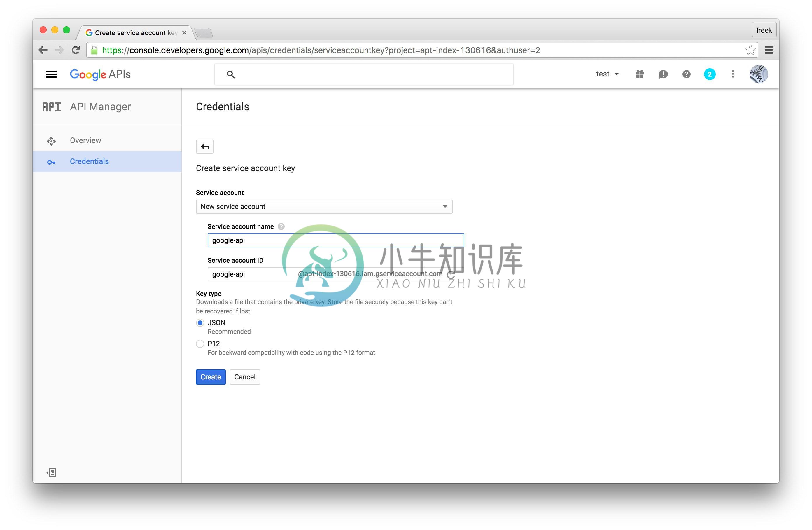Go back in the browser
The height and width of the screenshot is (530, 812).
(x=43, y=50)
